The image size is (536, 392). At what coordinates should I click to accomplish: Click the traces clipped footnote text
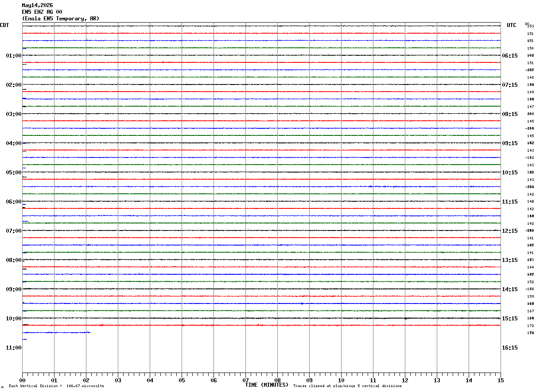point(347,386)
